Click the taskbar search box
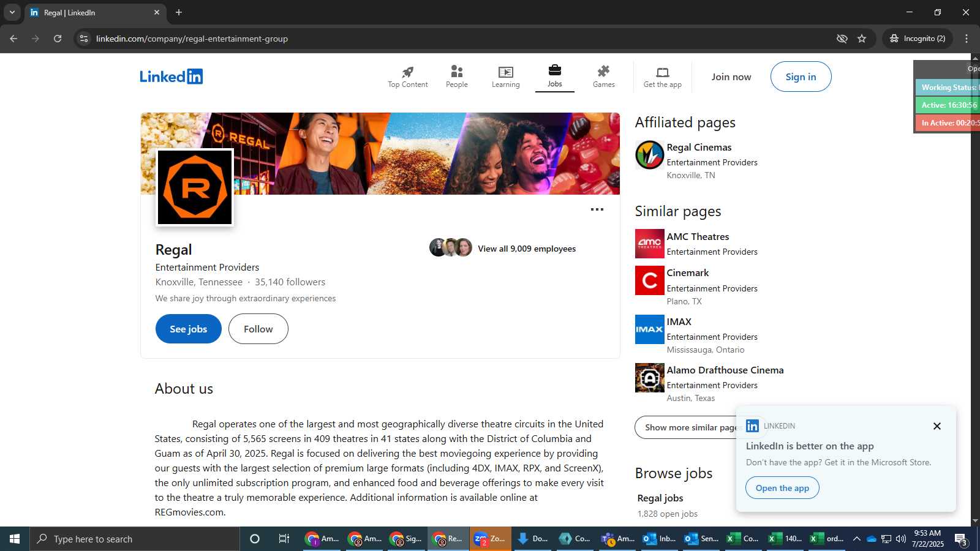 pyautogui.click(x=135, y=539)
